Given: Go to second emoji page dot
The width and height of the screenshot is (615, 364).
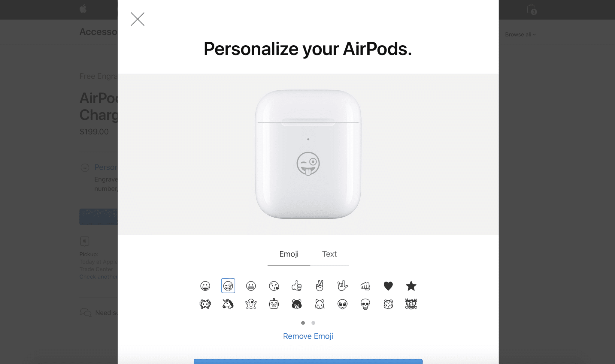Looking at the screenshot, I should pos(313,323).
